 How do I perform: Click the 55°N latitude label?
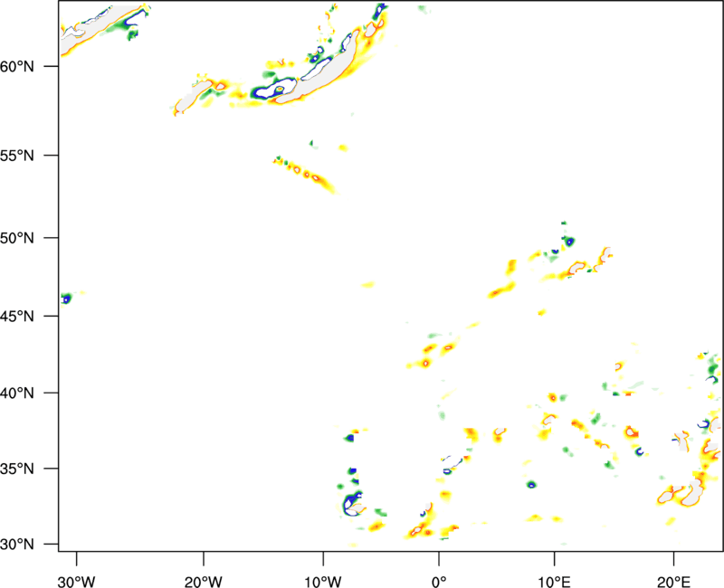click(17, 155)
